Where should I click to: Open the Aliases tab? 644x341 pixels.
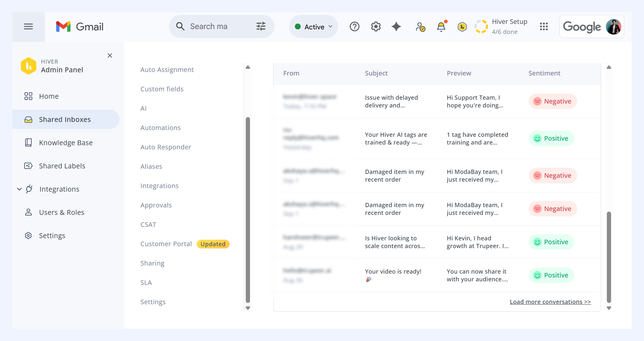click(151, 166)
